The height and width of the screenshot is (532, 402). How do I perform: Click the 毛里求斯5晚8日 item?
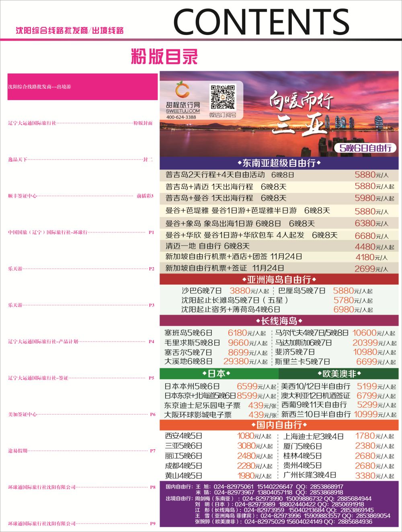[x=215, y=343]
